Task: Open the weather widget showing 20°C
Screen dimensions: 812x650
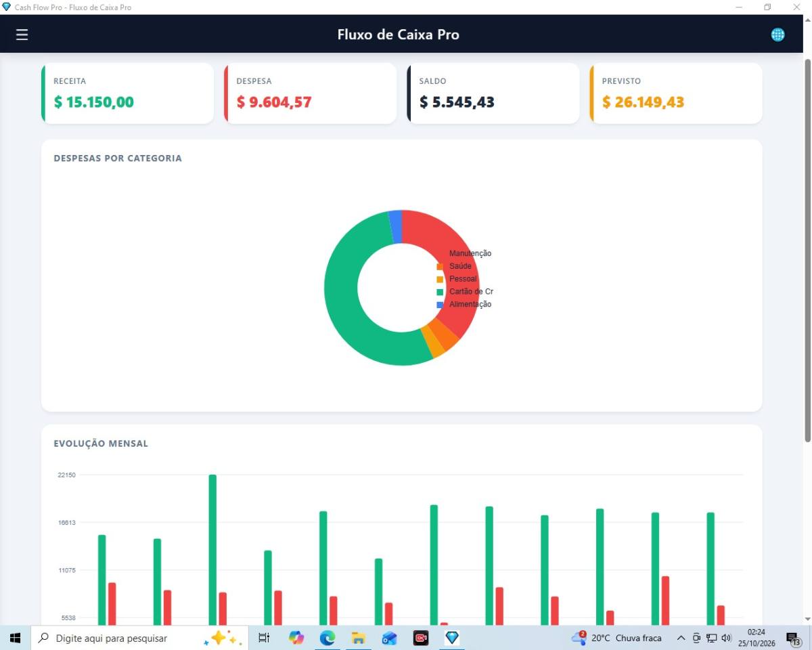Action: [616, 638]
